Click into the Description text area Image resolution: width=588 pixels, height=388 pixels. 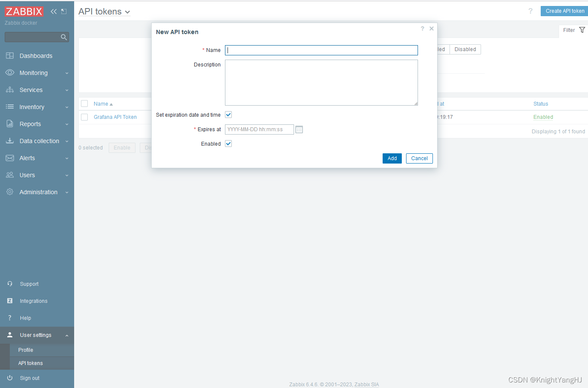321,83
